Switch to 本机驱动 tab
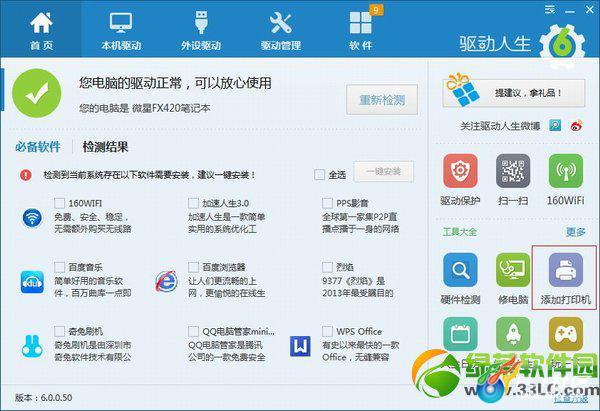Screen dimensions: 600x411 (121, 30)
